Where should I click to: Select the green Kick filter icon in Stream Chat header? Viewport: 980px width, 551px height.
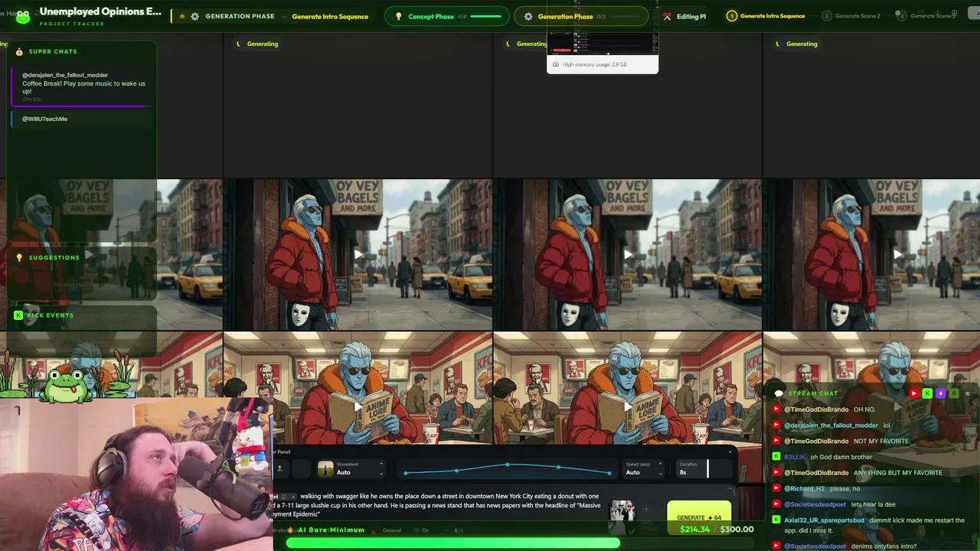pyautogui.click(x=927, y=393)
